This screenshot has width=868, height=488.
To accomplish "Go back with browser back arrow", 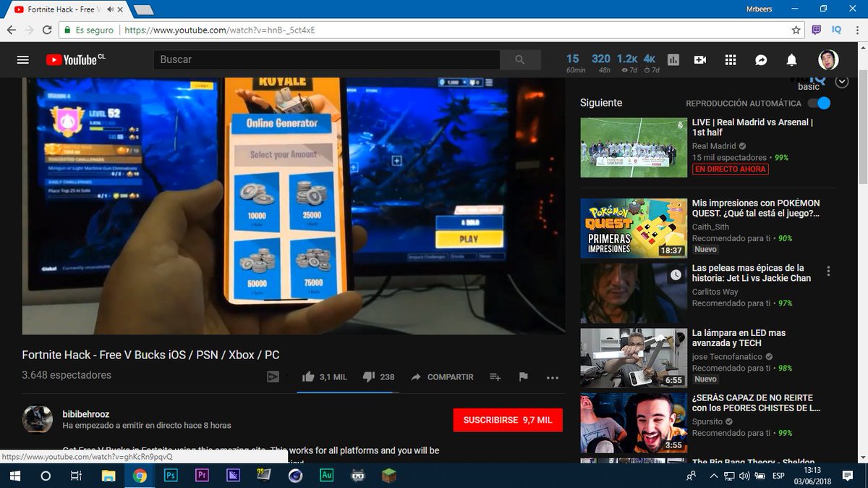I will (x=11, y=30).
